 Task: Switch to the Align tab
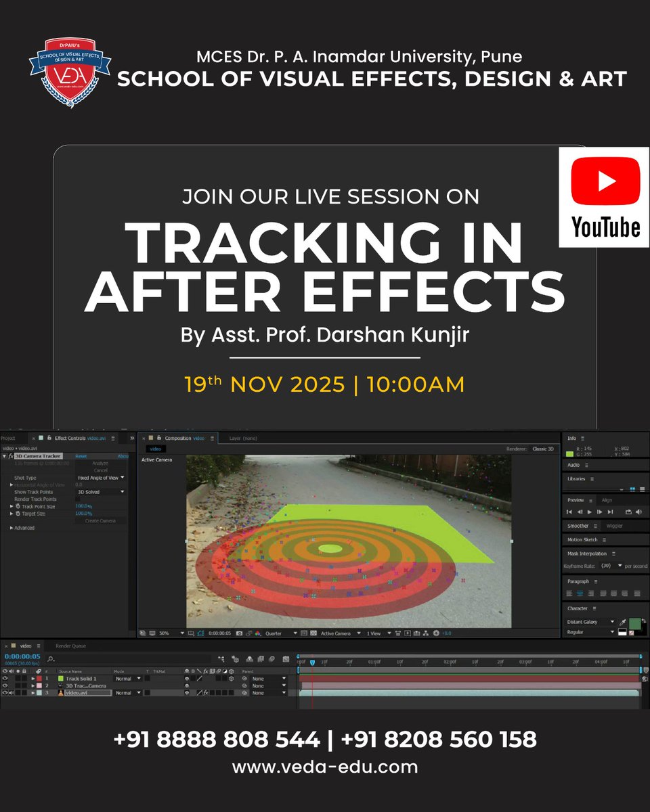[607, 500]
